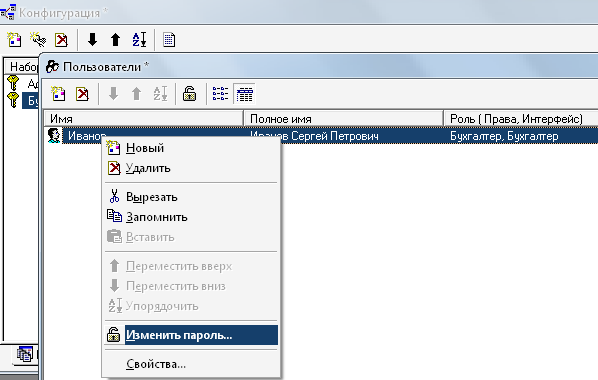Switch Пользователи view to table mode
Image resolution: width=598 pixels, height=380 pixels.
(244, 93)
